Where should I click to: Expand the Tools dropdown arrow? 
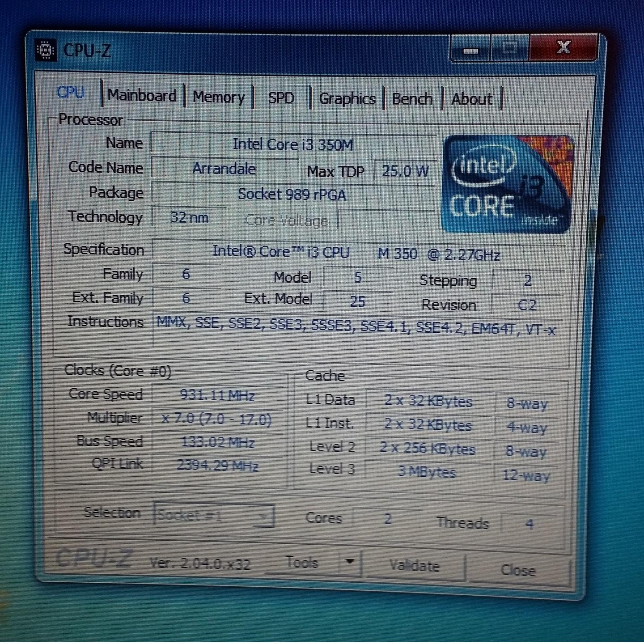[350, 562]
